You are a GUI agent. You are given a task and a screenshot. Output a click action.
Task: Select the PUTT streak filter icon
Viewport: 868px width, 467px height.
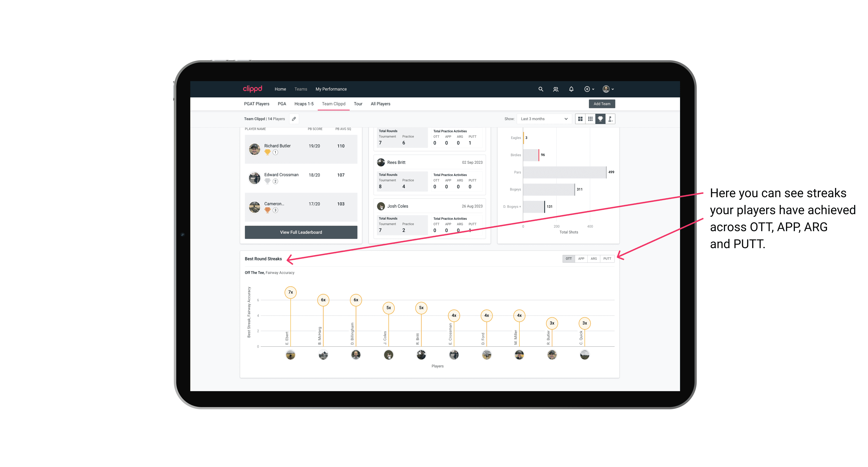tap(608, 258)
